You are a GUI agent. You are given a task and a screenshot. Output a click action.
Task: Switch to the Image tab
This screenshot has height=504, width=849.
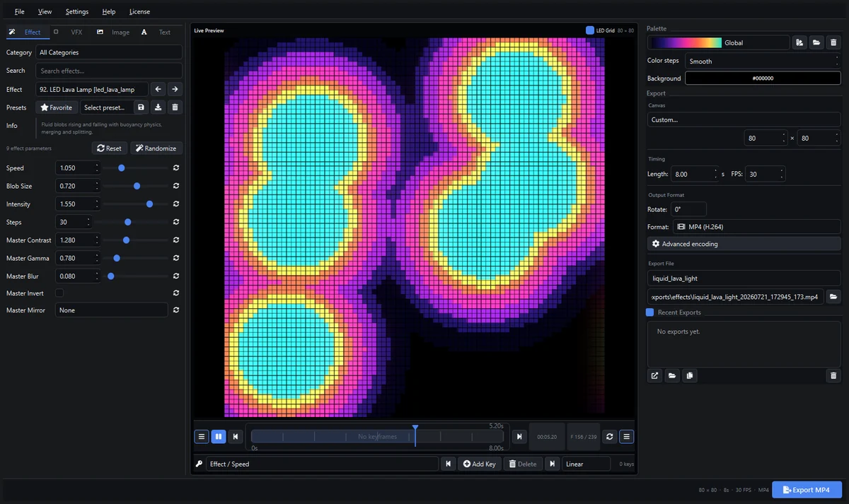click(113, 32)
